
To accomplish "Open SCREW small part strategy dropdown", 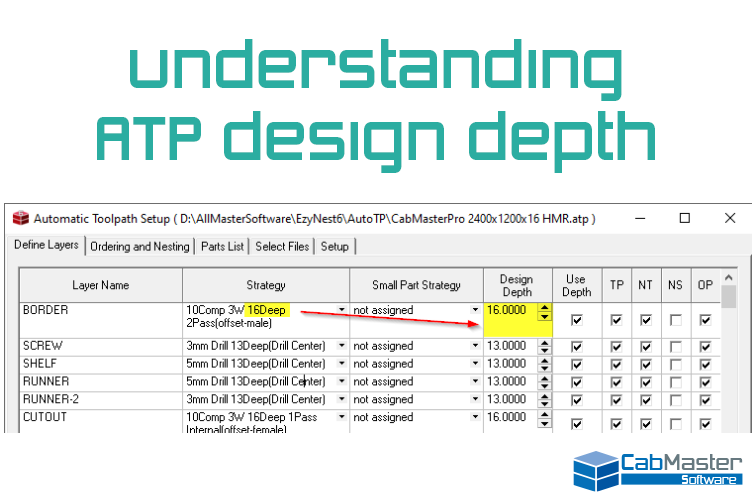I will pos(475,346).
